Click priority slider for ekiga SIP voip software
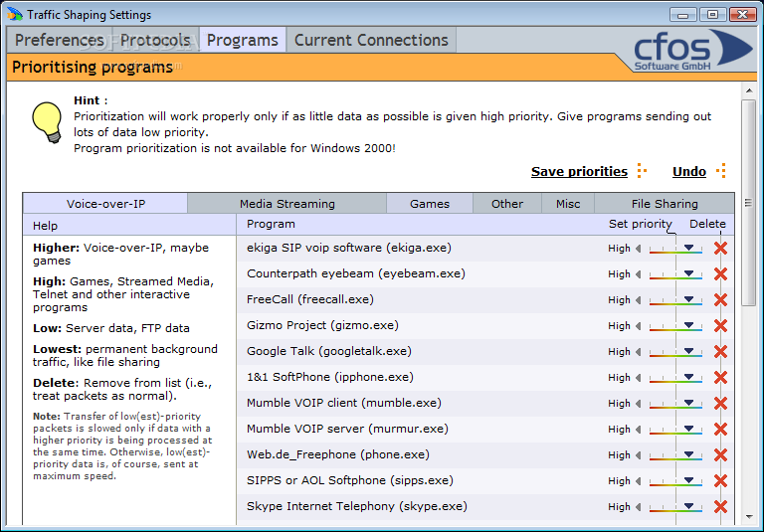The height and width of the screenshot is (532, 764). [675, 249]
